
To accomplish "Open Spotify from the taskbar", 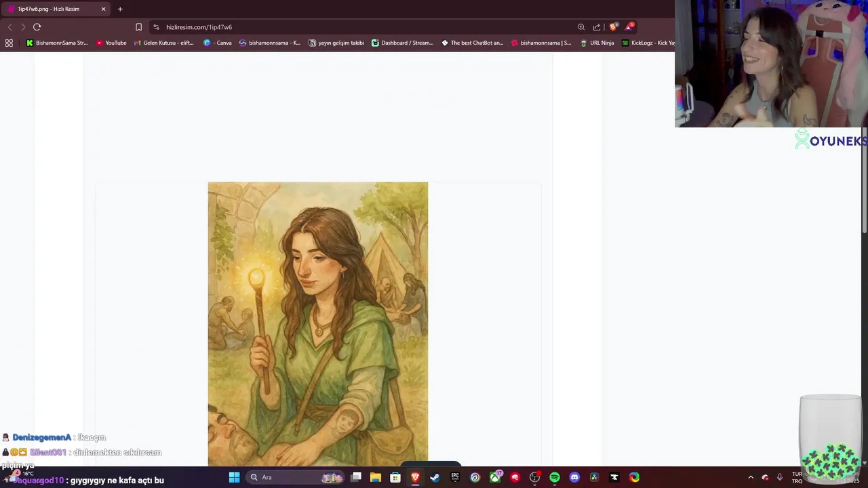I will (555, 477).
